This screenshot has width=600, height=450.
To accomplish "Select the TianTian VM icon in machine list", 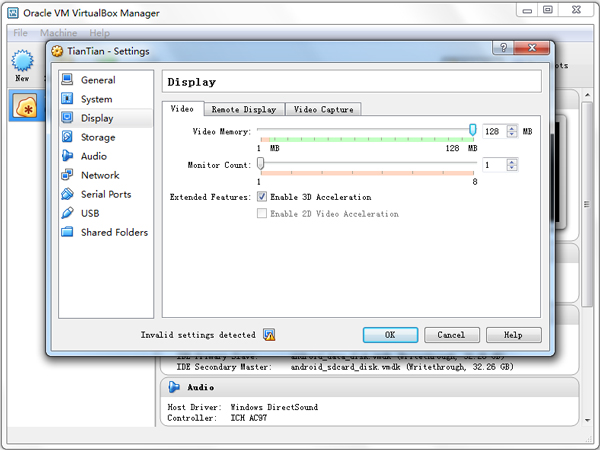I will coord(25,106).
